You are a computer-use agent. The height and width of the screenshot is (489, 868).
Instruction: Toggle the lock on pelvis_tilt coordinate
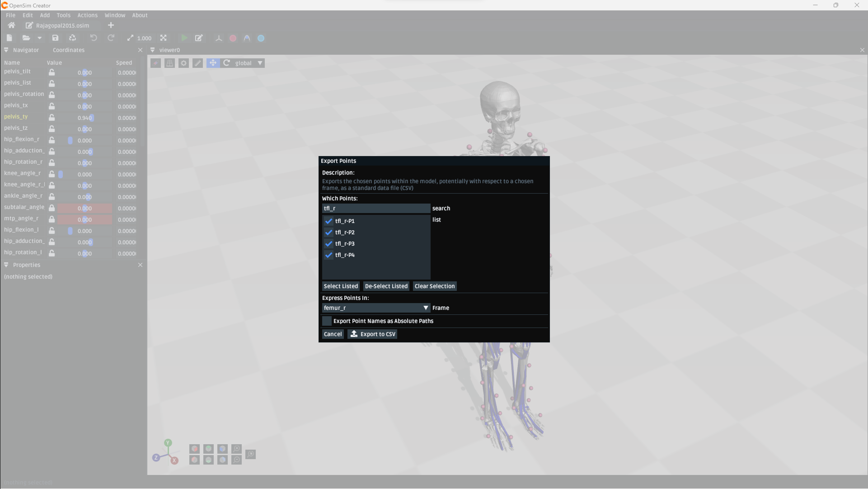click(x=52, y=72)
